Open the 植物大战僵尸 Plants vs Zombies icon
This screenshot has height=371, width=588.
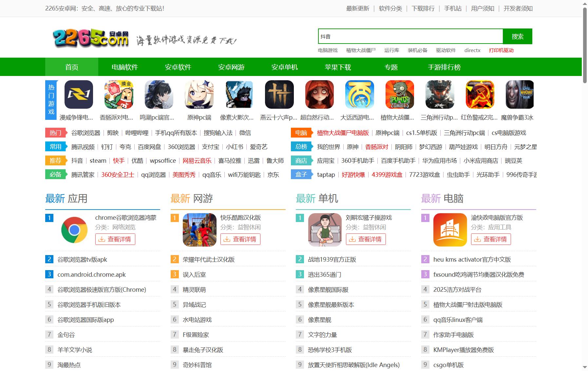[400, 94]
